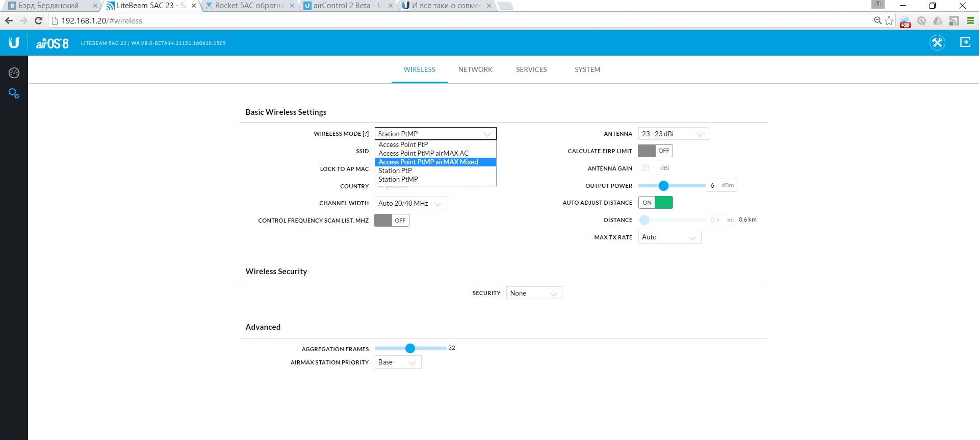Switch to Network tab
Screen dimensions: 980x440
pos(475,69)
